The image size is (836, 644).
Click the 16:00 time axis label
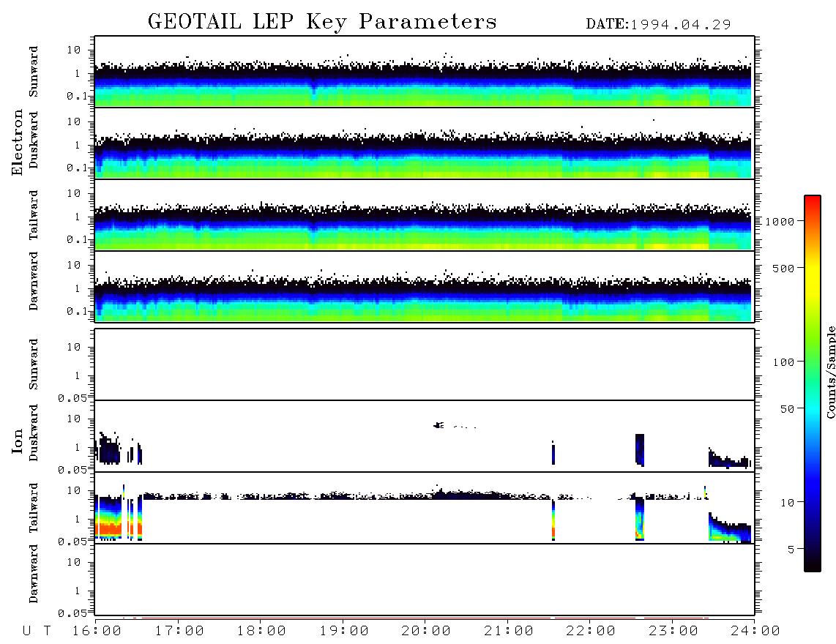click(97, 631)
